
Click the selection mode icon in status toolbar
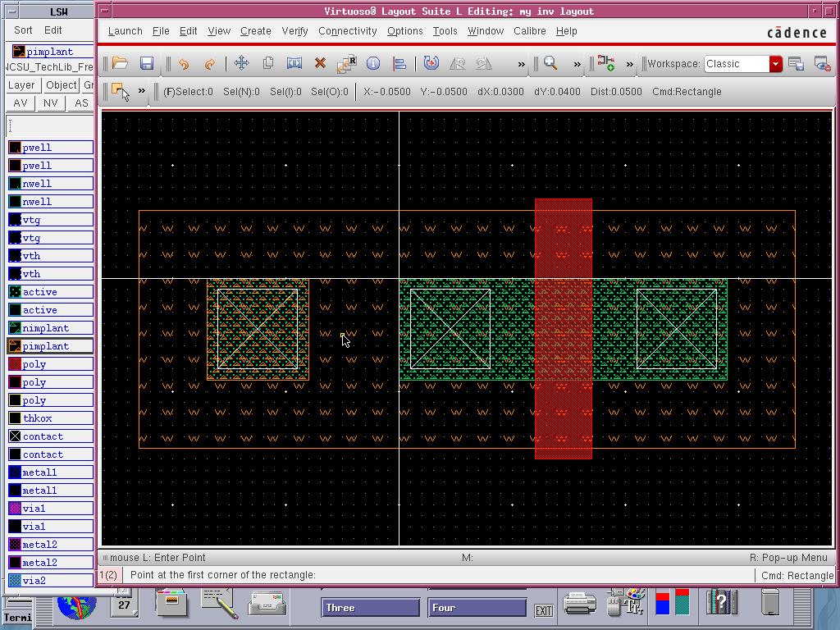tap(120, 92)
